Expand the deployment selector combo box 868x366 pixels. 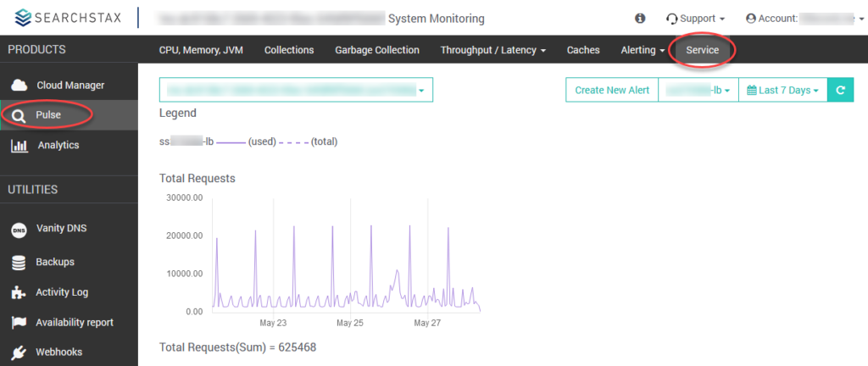click(296, 90)
